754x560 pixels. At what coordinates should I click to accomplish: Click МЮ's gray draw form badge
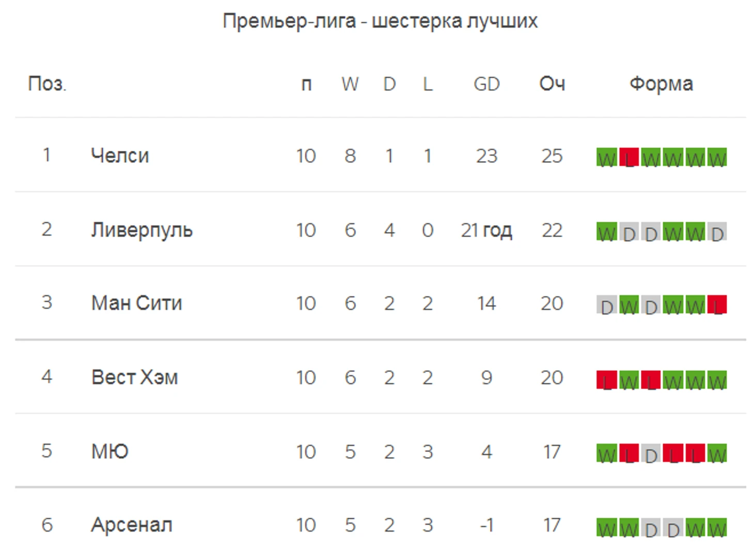(651, 453)
